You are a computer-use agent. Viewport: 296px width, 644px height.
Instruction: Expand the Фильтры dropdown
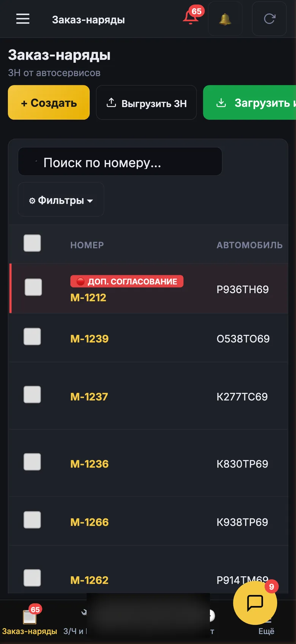(x=61, y=200)
